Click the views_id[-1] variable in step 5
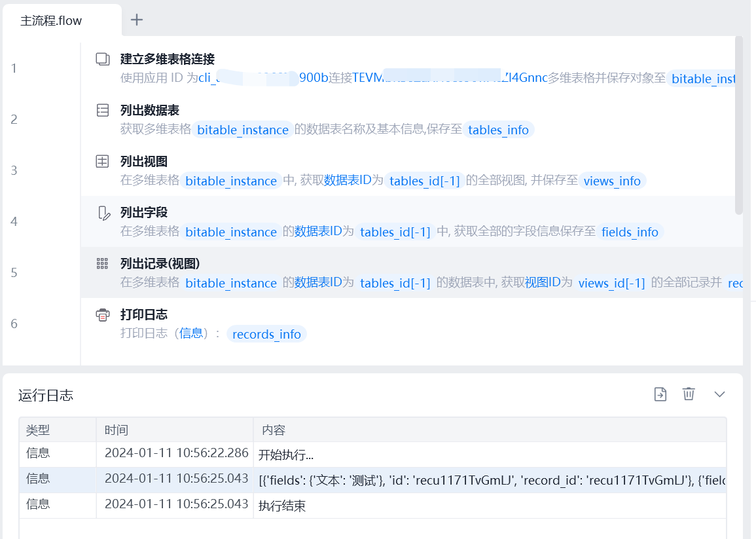The width and height of the screenshot is (756, 539). [x=612, y=283]
